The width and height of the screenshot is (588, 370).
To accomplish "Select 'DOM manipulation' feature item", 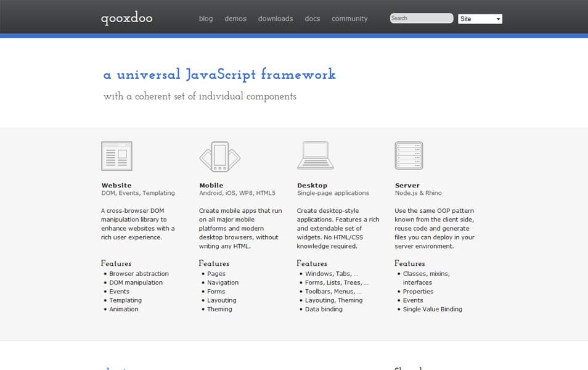I will [x=136, y=282].
